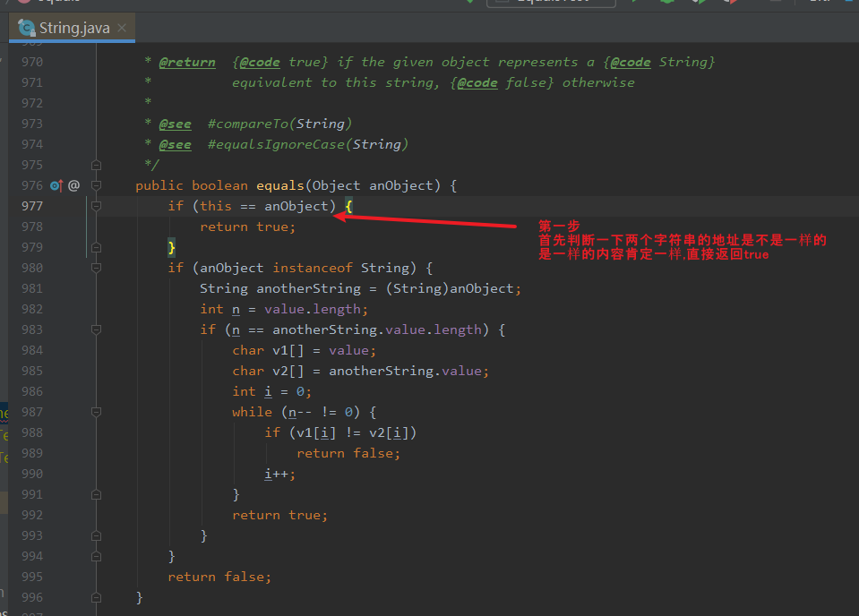Fold the if block starting at line 977

96,206
